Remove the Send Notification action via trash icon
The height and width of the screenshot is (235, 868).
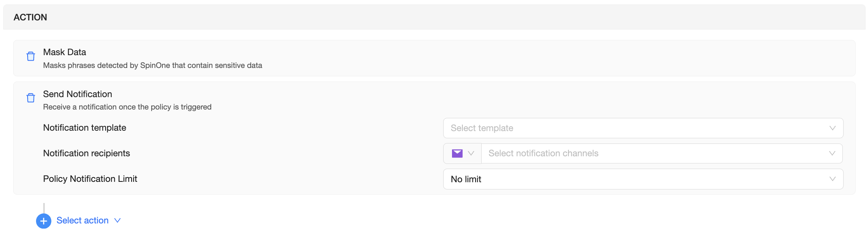31,98
